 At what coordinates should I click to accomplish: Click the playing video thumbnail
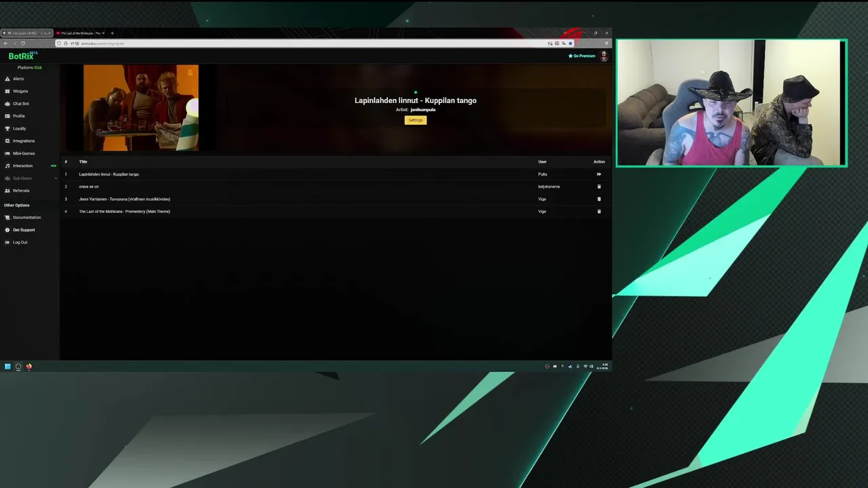(141, 108)
